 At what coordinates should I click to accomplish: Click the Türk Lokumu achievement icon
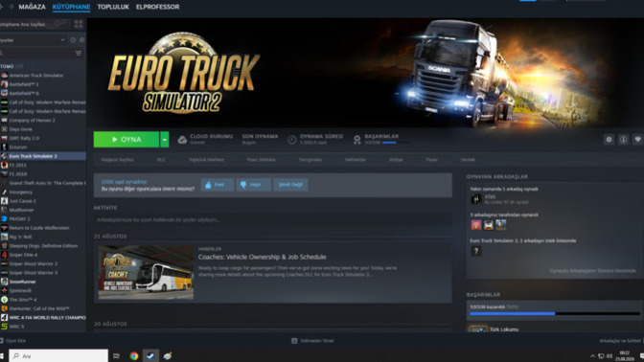click(478, 329)
